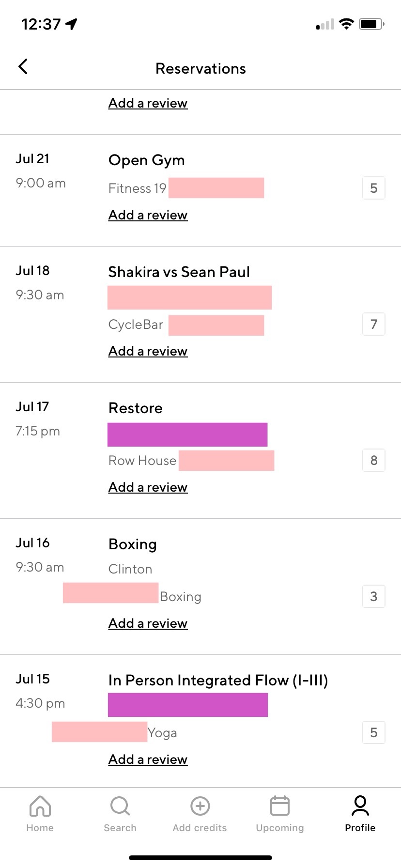The height and width of the screenshot is (868, 401).
Task: Tap the back arrow icon
Action: (23, 67)
